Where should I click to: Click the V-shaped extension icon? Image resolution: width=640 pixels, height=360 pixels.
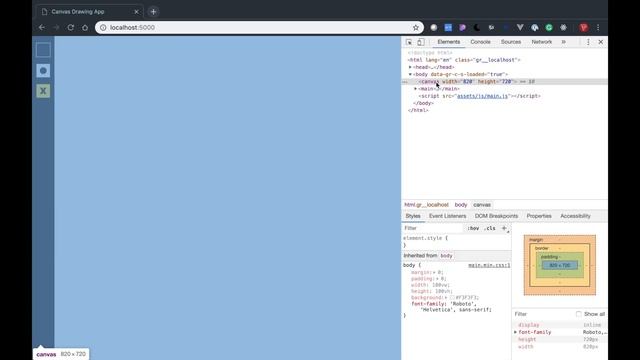pyautogui.click(x=520, y=27)
